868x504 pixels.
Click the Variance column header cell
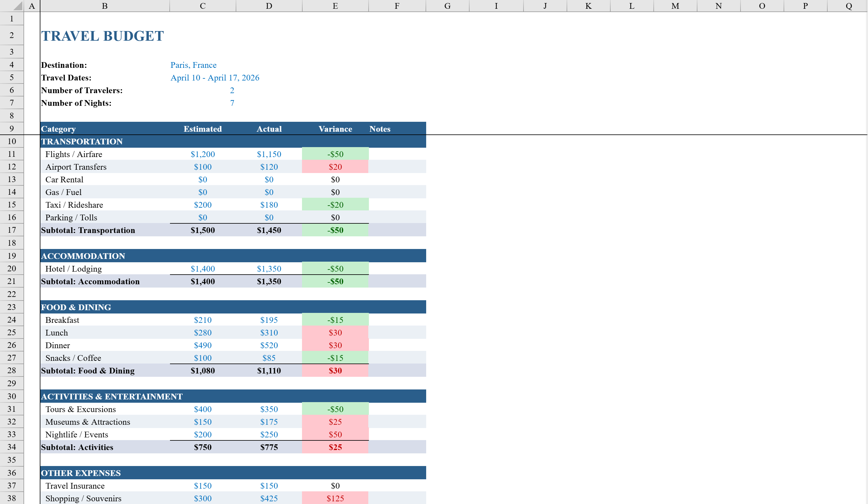coord(335,129)
